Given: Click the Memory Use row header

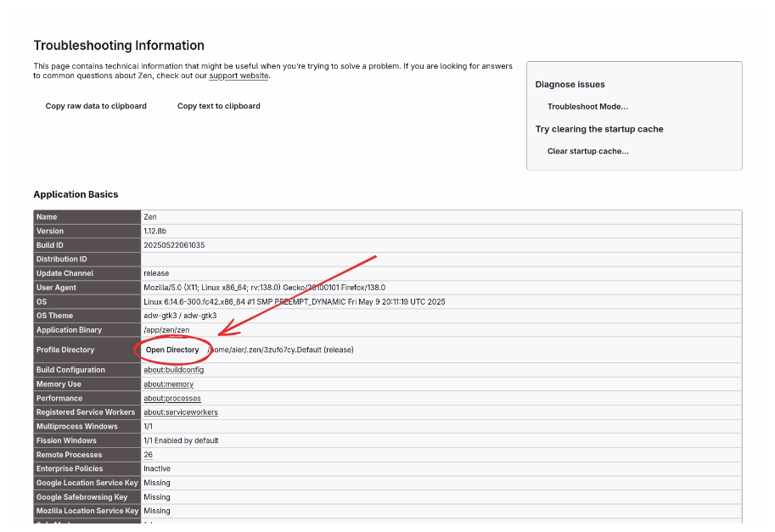Looking at the screenshot, I should click(x=87, y=384).
